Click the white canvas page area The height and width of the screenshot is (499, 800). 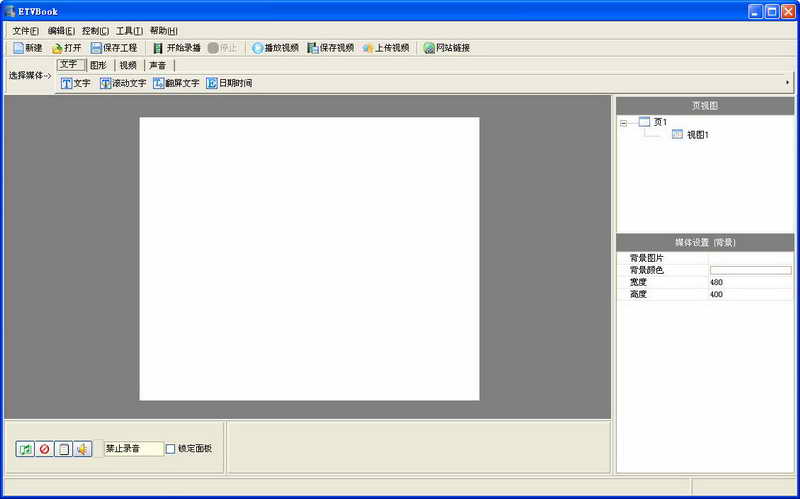(309, 259)
